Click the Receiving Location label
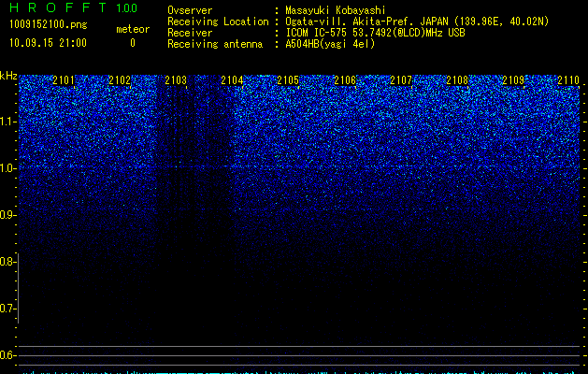 [x=218, y=22]
